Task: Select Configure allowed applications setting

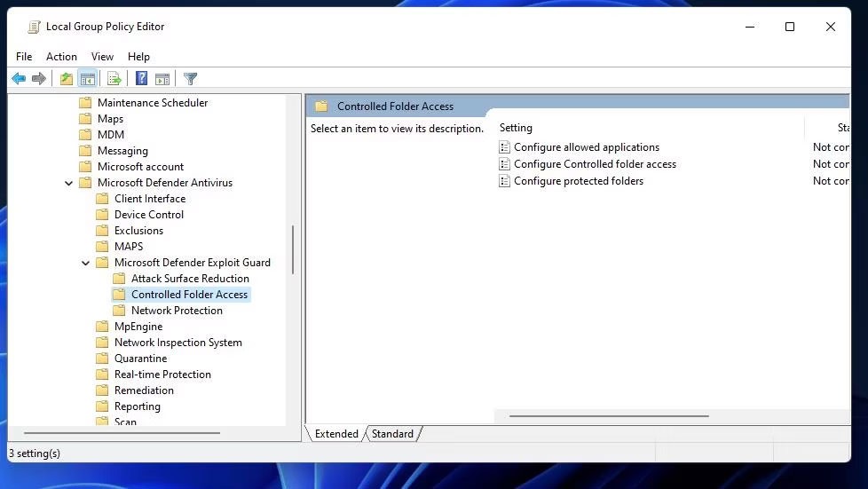Action: (586, 147)
